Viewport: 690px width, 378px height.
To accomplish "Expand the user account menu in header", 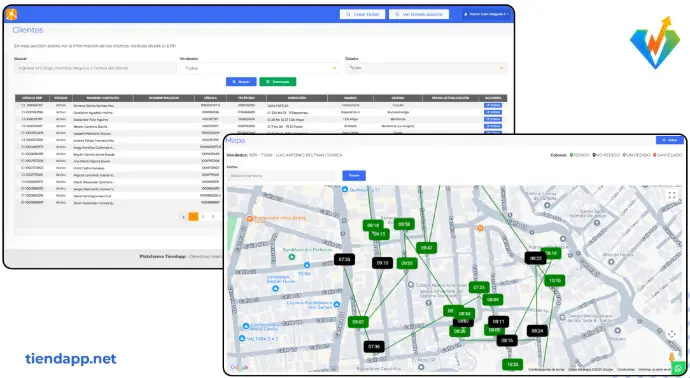I will click(486, 15).
